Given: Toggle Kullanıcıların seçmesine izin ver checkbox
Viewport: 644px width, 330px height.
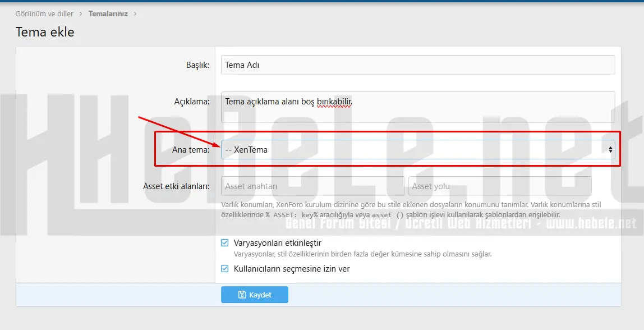Looking at the screenshot, I should click(224, 268).
